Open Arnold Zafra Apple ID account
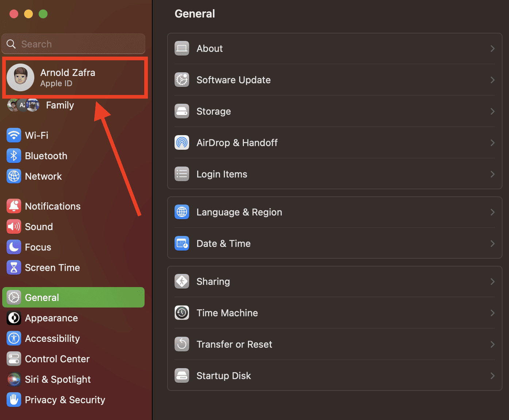The height and width of the screenshot is (420, 509). 68,77
